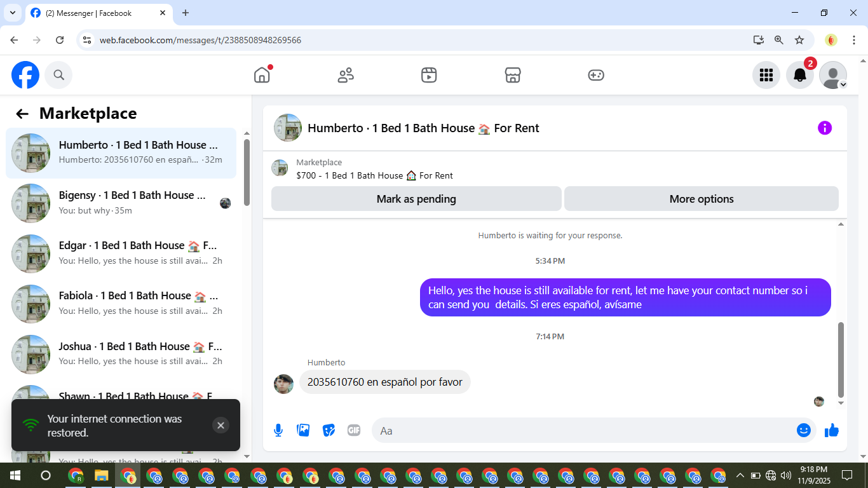
Task: Open the Fabiola conversation
Action: [x=121, y=304]
